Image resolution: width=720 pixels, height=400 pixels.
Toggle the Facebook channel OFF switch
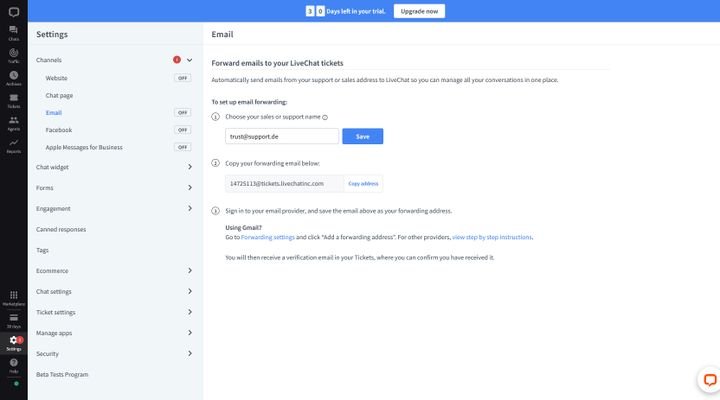point(182,130)
